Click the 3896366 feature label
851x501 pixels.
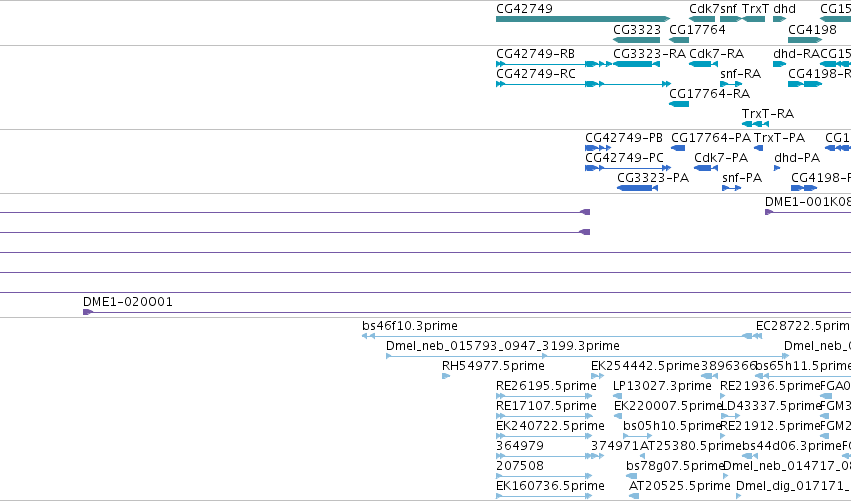(x=728, y=366)
